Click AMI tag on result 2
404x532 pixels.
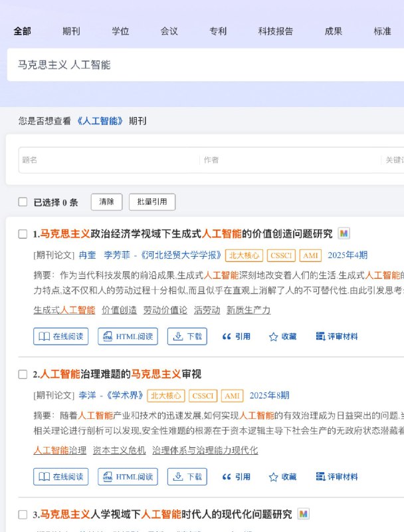(232, 396)
